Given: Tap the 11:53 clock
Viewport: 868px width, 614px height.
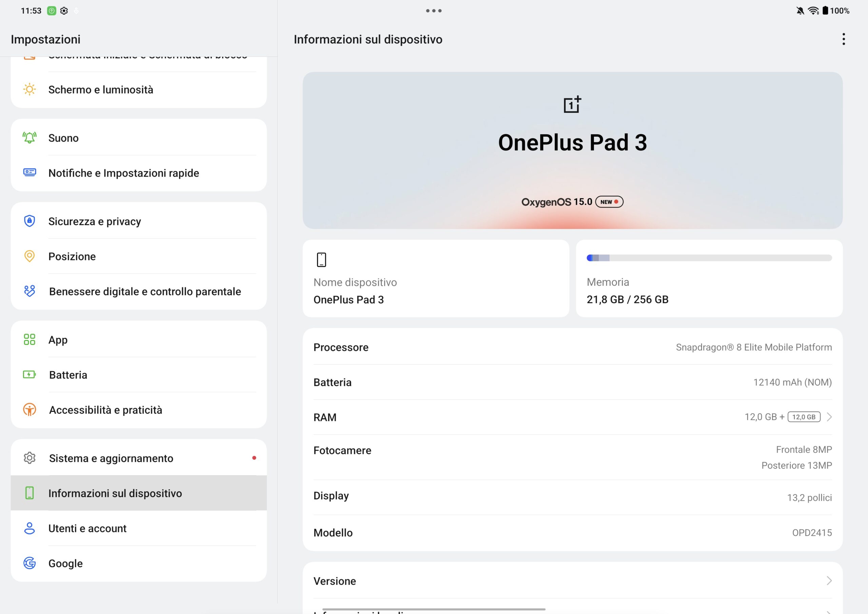Looking at the screenshot, I should pos(31,11).
